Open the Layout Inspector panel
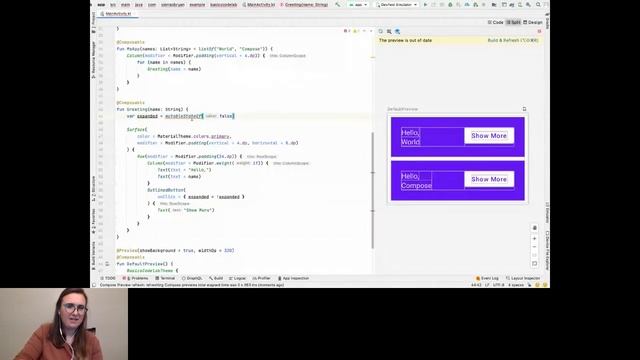The width and height of the screenshot is (640, 360). tap(523, 278)
